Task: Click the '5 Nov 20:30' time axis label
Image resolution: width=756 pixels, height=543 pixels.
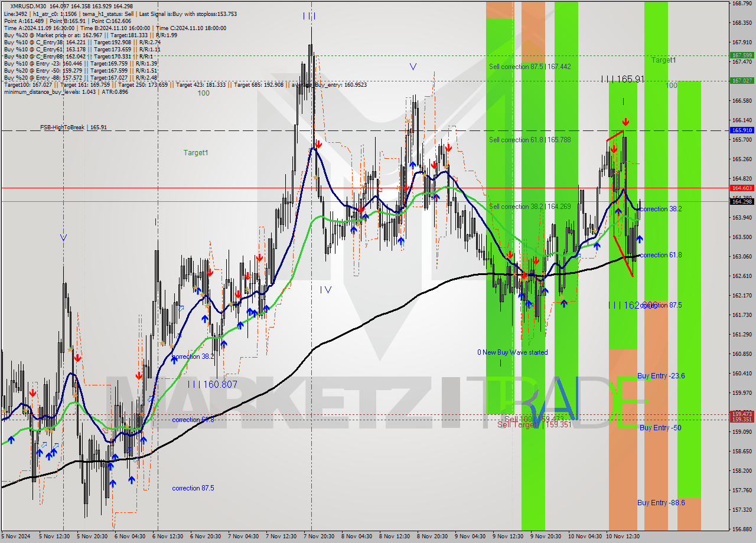Action: coord(92,537)
